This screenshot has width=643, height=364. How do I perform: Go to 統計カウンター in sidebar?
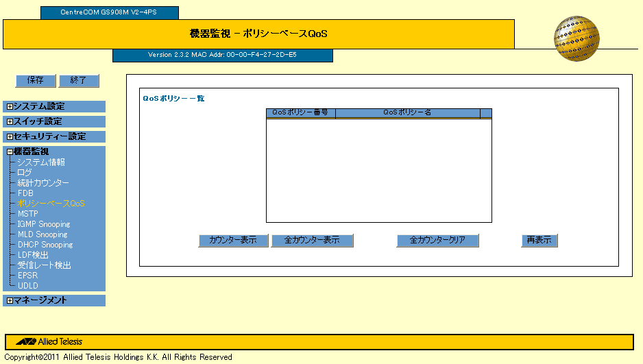(x=43, y=183)
